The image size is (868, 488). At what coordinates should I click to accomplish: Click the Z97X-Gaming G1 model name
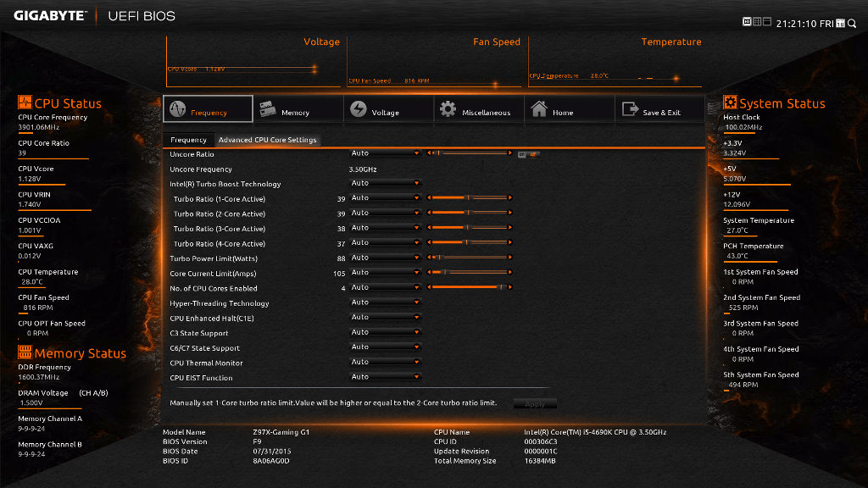pos(281,432)
